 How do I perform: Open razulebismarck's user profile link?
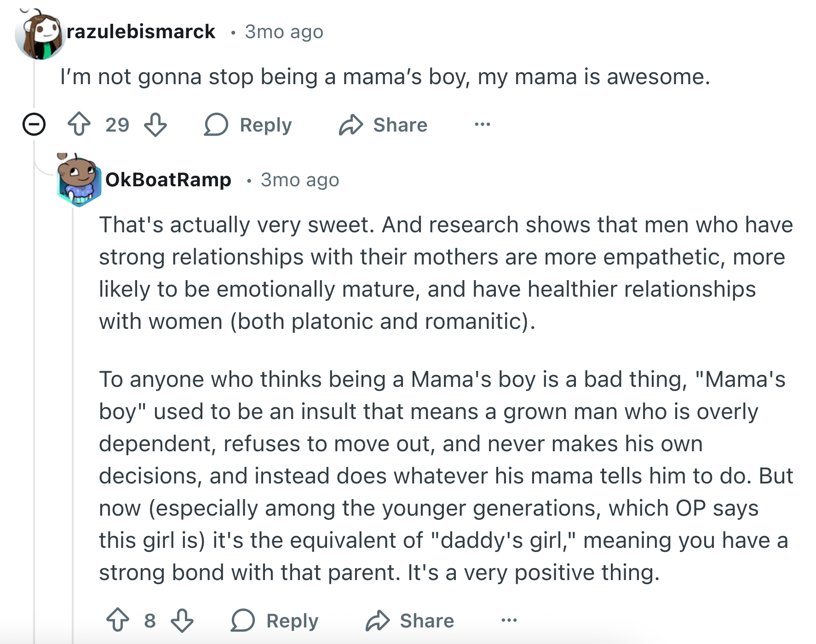pyautogui.click(x=141, y=32)
